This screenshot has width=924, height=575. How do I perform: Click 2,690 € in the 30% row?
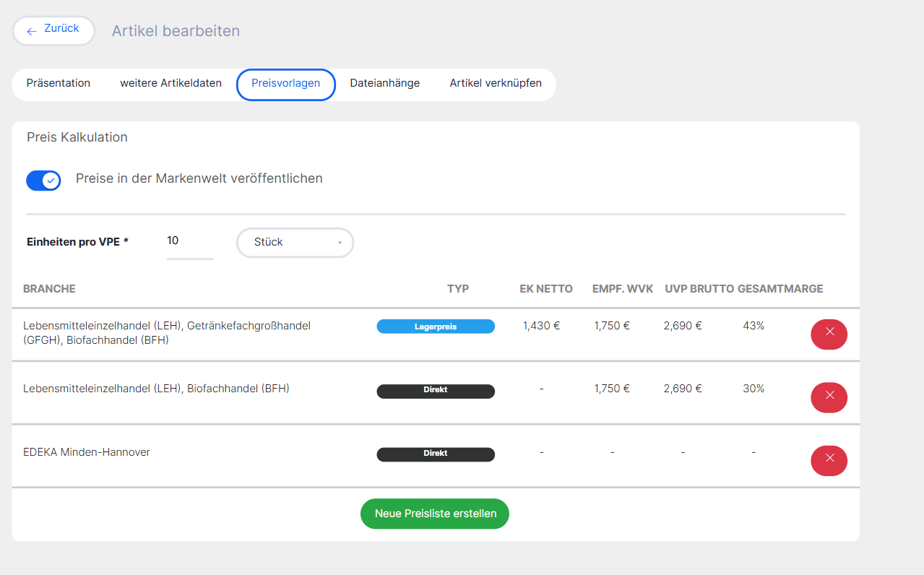coord(683,389)
